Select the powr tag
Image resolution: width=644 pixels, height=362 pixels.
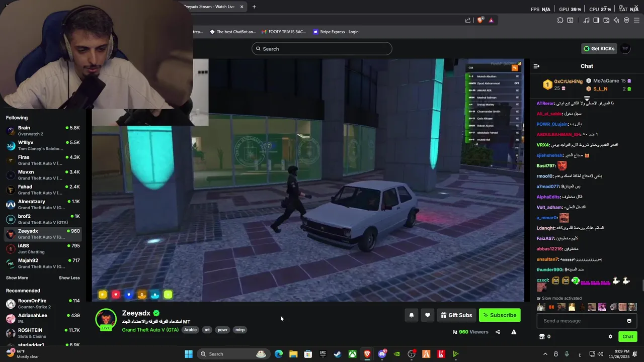pyautogui.click(x=222, y=330)
